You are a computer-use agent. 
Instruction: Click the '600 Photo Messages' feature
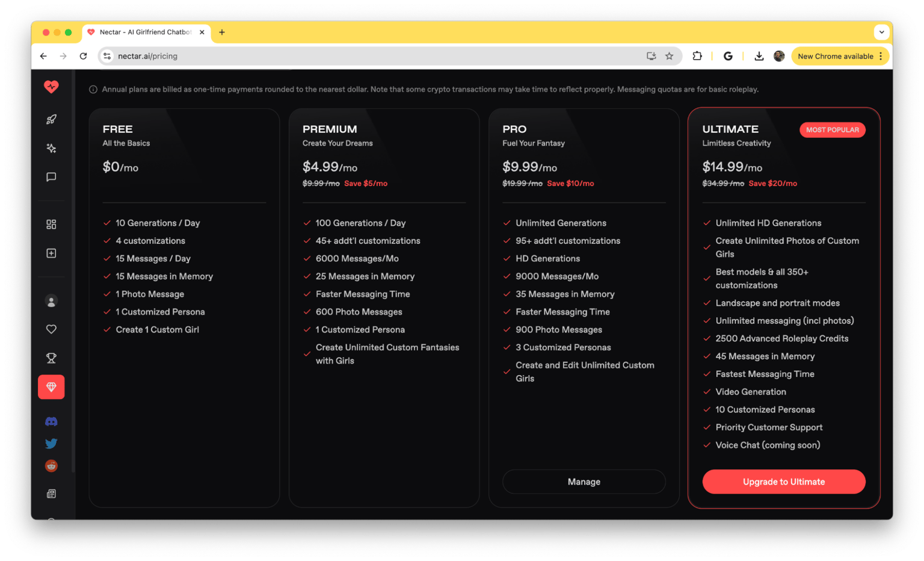[359, 312]
